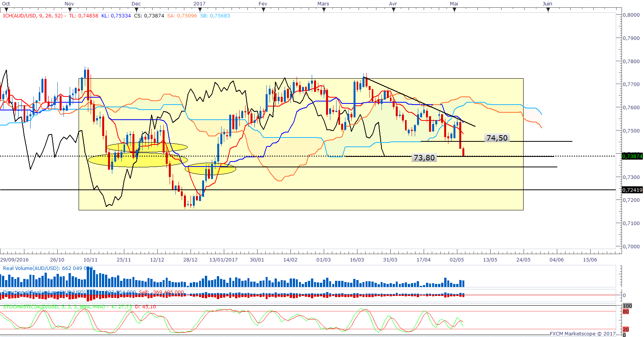
Task: Select the 73,80 level annotation
Action: [x=424, y=158]
